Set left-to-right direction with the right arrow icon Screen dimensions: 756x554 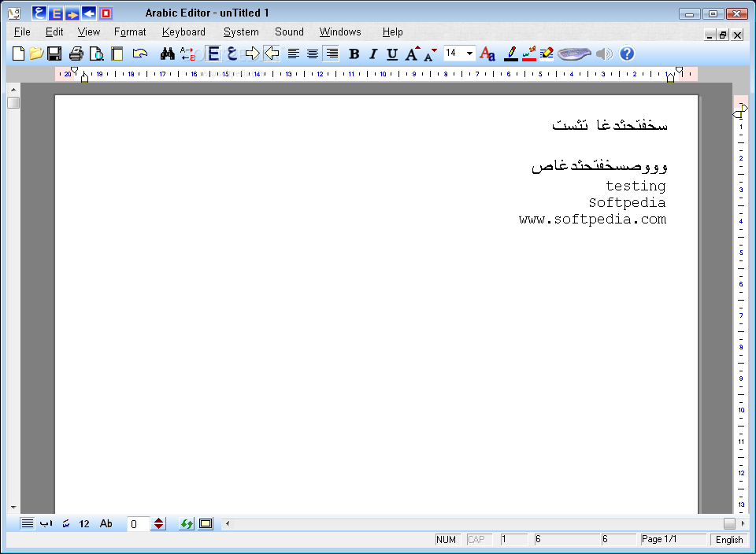(x=252, y=54)
